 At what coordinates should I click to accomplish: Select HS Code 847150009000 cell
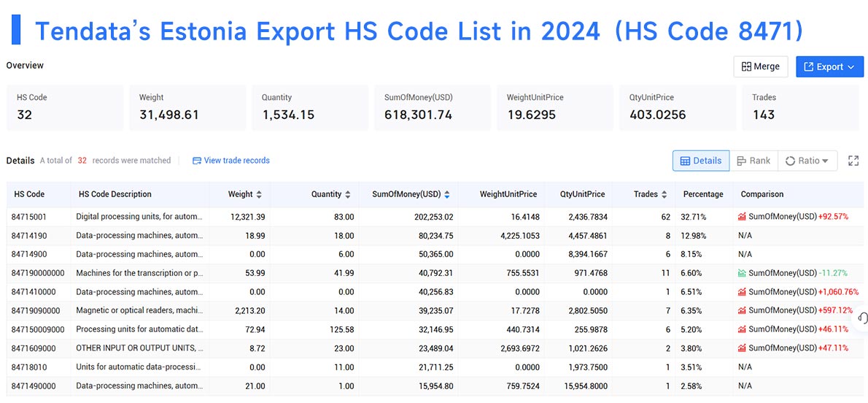pos(38,330)
